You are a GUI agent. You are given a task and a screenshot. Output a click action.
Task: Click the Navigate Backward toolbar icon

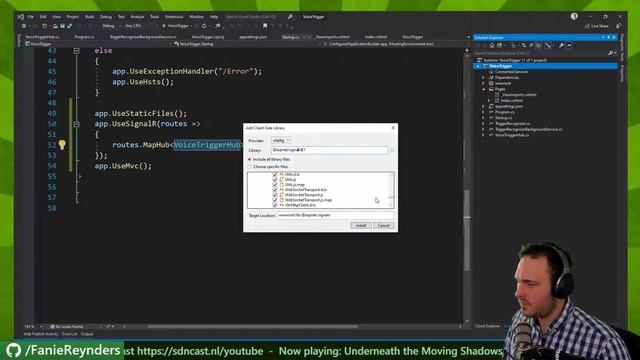[24, 26]
